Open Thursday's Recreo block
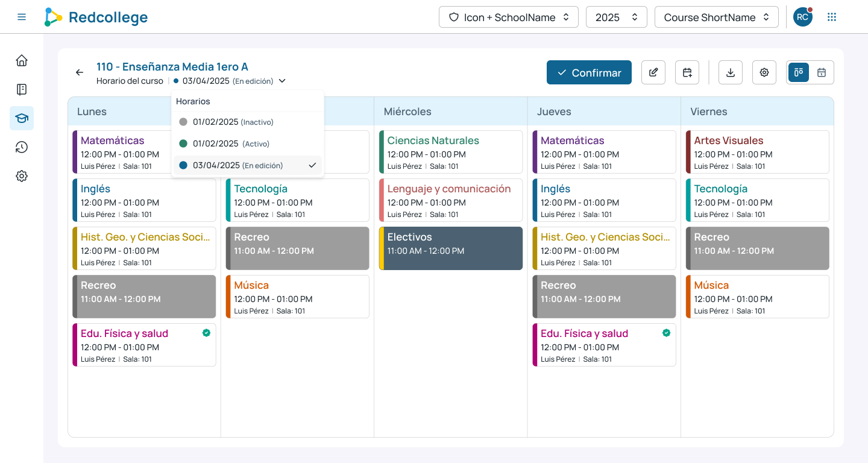 604,297
